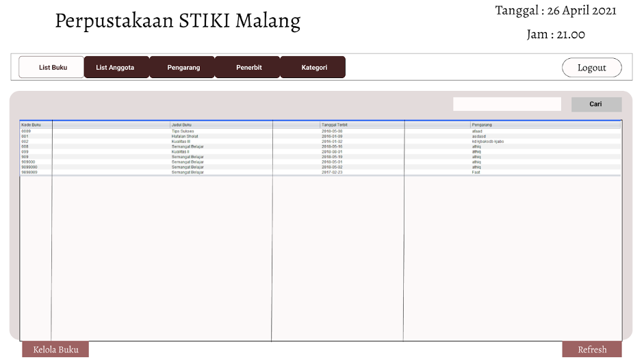The width and height of the screenshot is (644, 362).
Task: Click the title Hafalan Sholat
Action: click(x=185, y=136)
